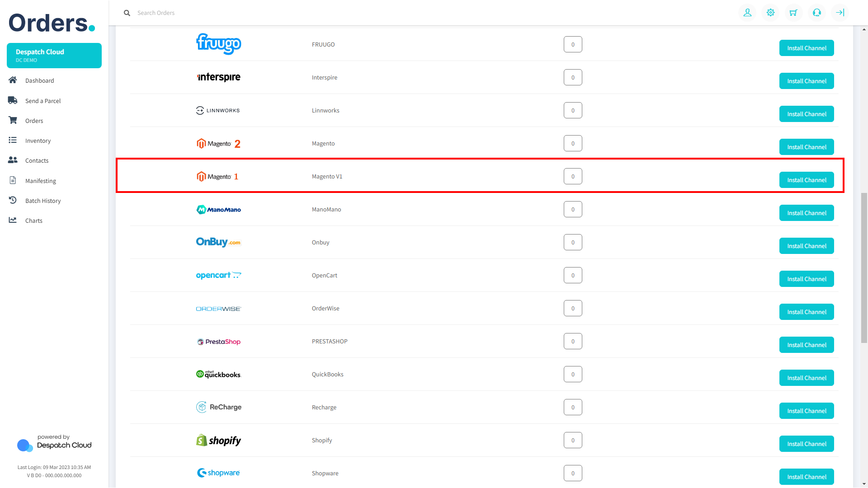Click the PrestaShop logo

(219, 342)
